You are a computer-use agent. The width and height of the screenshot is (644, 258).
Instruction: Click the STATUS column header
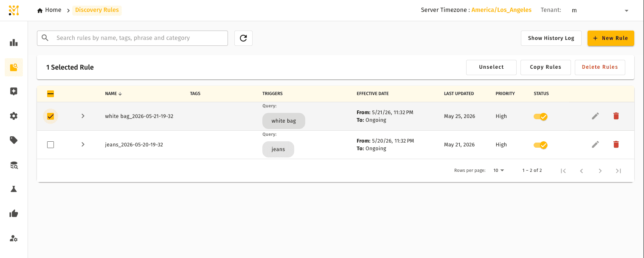541,94
